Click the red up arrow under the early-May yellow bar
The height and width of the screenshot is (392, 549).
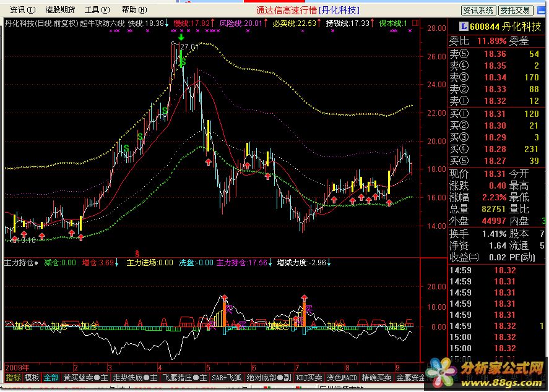(209, 161)
